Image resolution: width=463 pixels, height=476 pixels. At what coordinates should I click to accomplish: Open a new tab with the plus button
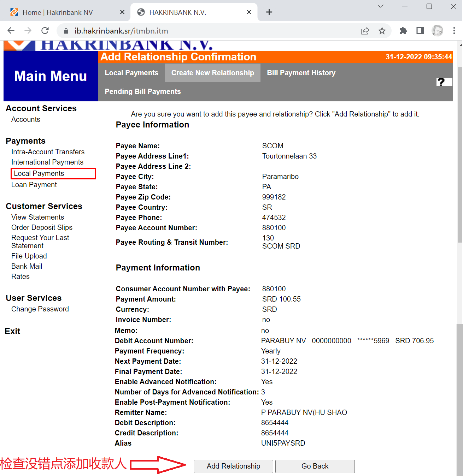(269, 12)
